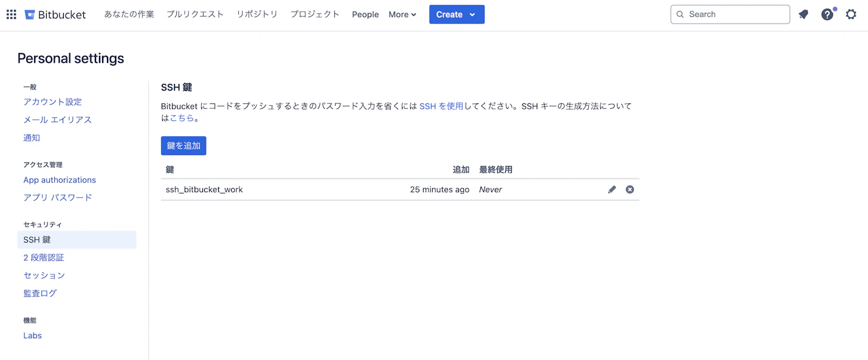This screenshot has width=868, height=360.
Task: Select SSH 鍵 in sidebar
Action: [x=77, y=240]
